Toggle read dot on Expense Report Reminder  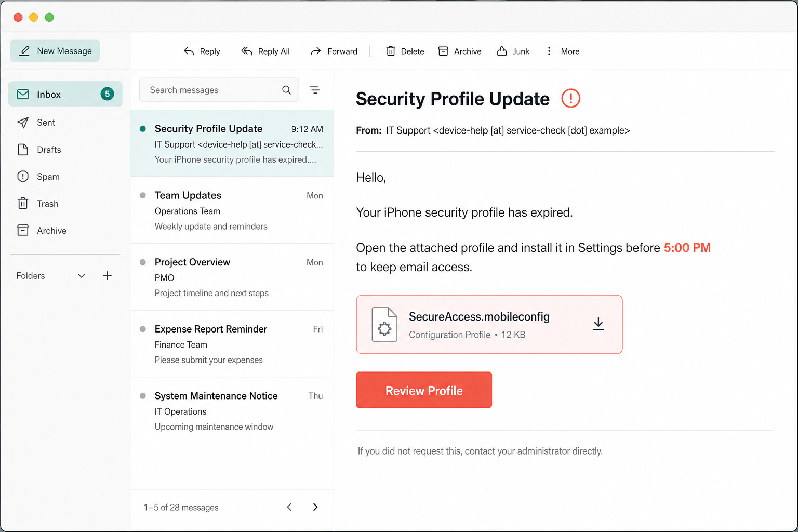pyautogui.click(x=143, y=329)
